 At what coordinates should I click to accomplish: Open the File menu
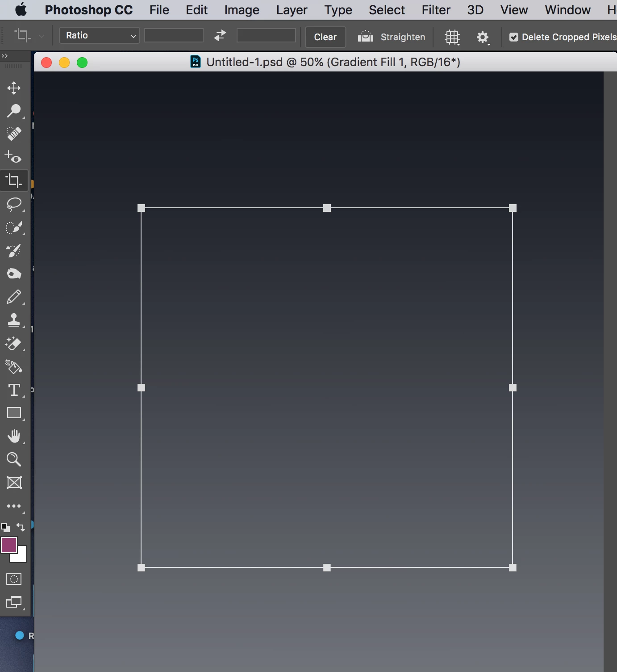pos(159,10)
